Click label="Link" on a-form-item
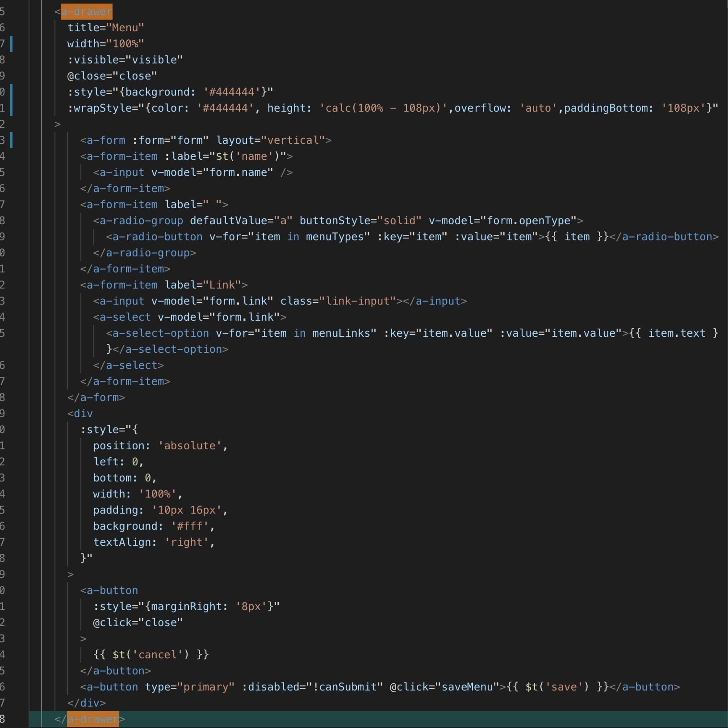The image size is (728, 728). pos(203,285)
